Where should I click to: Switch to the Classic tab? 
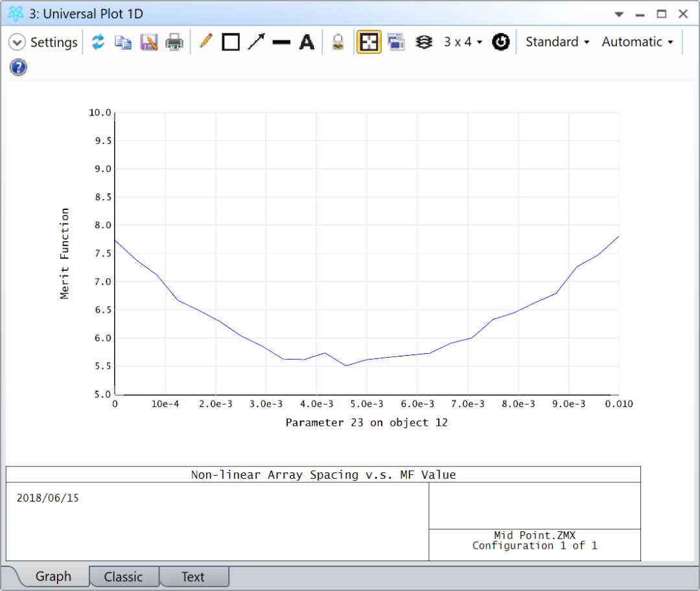click(x=124, y=576)
